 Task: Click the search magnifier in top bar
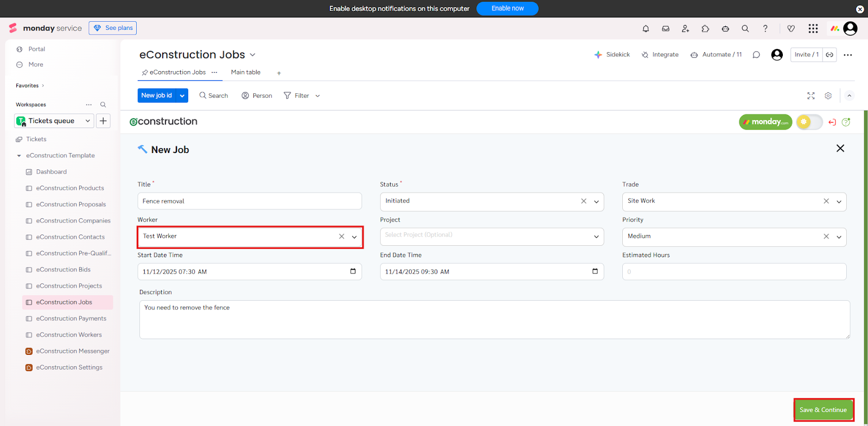point(745,29)
